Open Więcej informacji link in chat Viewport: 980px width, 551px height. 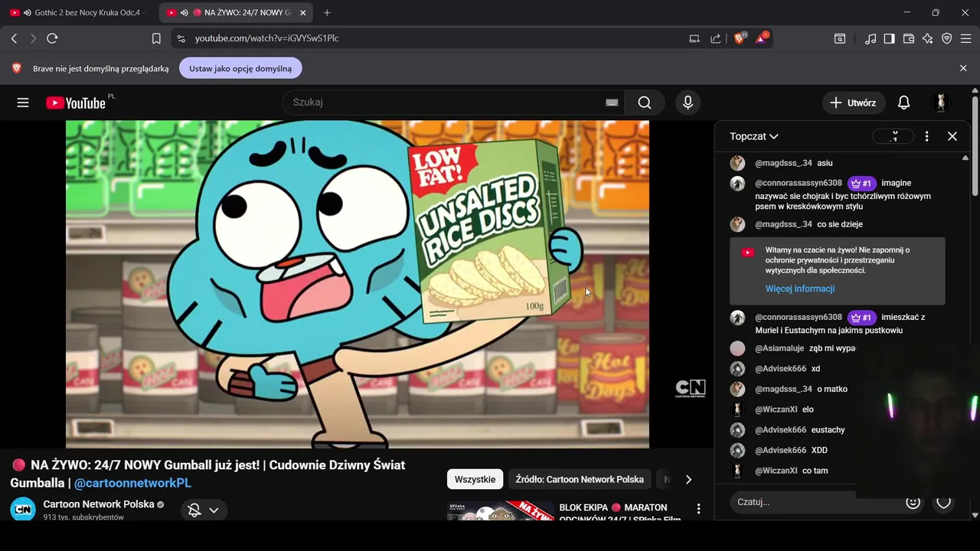point(800,289)
